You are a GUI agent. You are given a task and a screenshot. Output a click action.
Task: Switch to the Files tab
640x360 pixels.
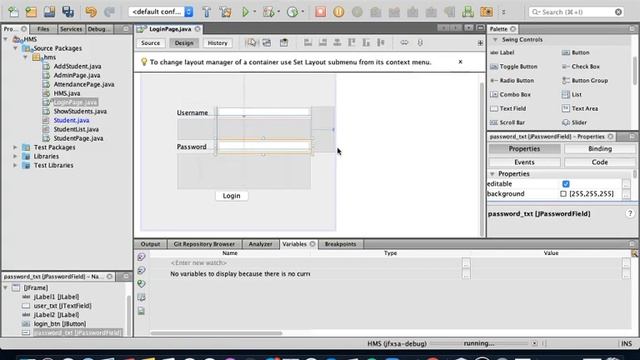[43, 29]
